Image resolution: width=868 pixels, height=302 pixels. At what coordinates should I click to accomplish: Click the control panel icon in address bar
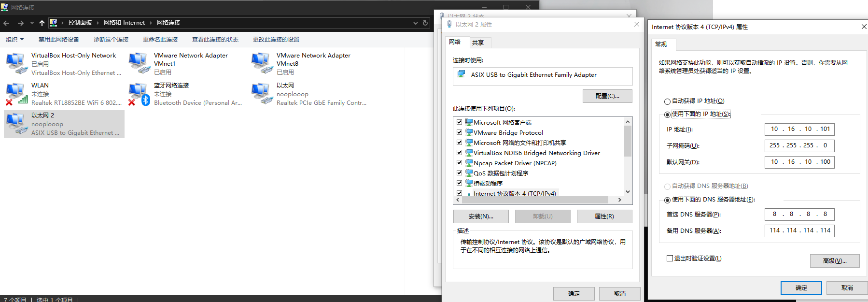click(x=54, y=23)
